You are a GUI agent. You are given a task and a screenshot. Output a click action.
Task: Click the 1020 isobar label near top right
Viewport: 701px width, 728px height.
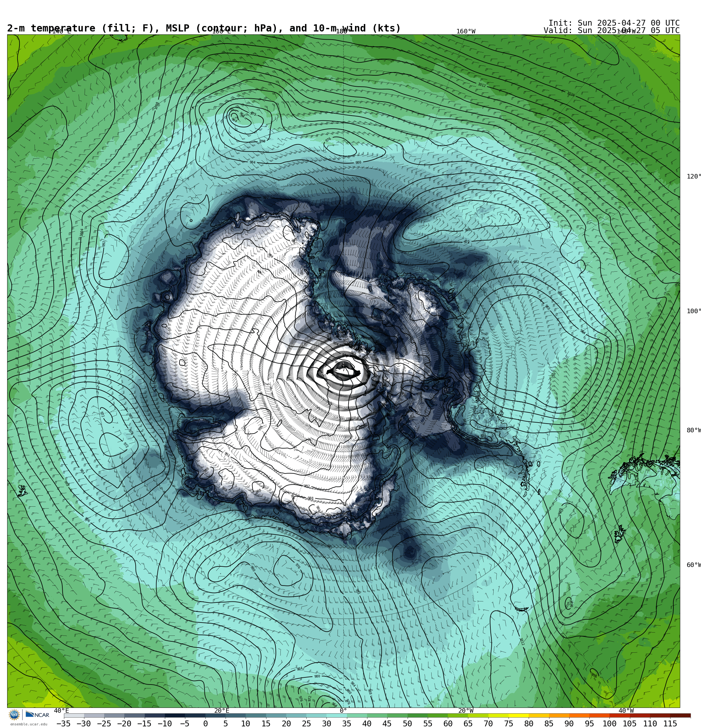click(x=571, y=94)
